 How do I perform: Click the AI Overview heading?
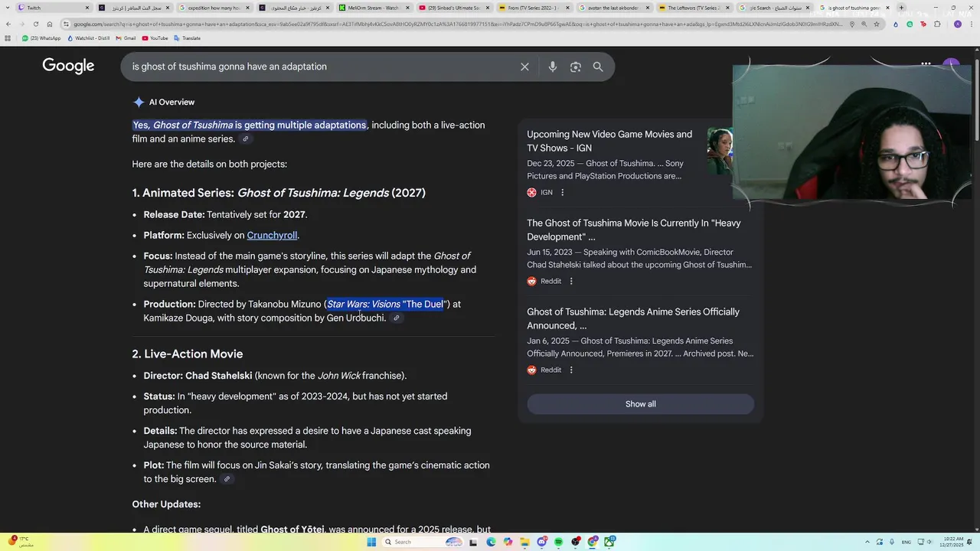coord(171,102)
